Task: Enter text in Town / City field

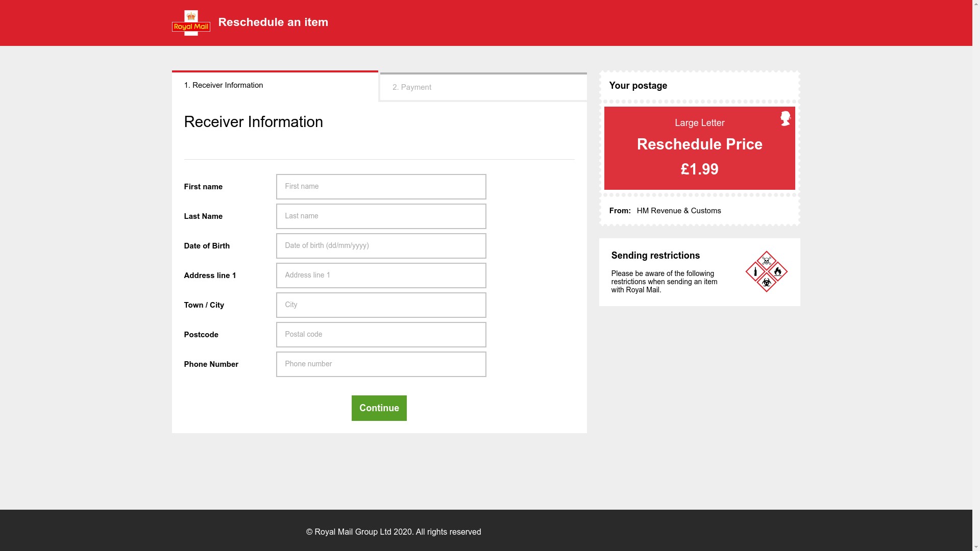Action: [x=381, y=305]
